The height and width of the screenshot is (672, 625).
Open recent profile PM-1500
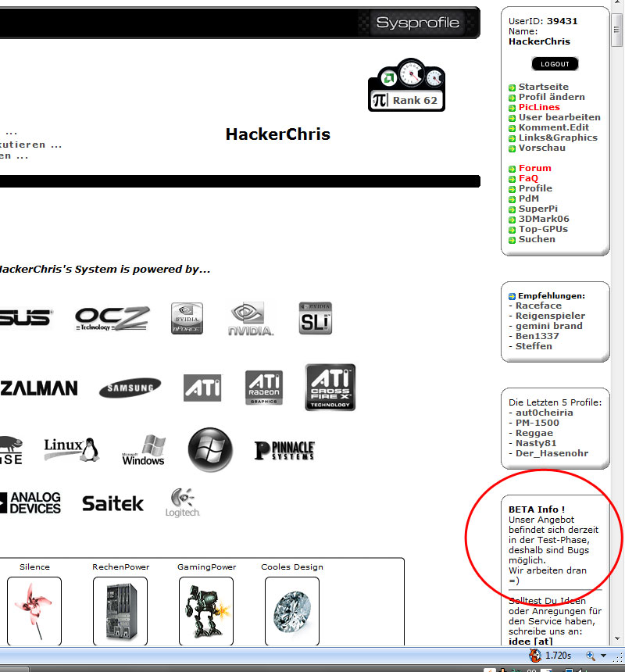537,423
